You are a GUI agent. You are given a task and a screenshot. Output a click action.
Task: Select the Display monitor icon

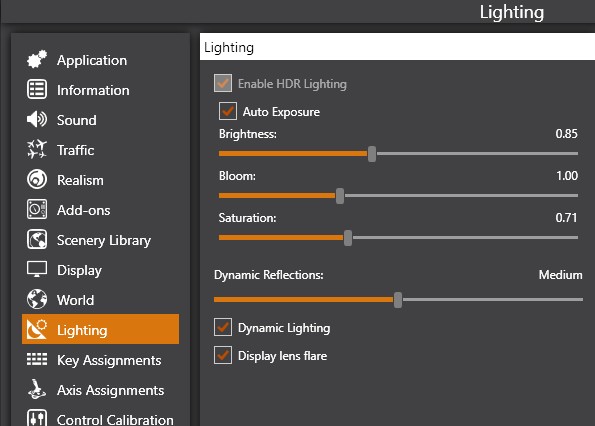(37, 269)
